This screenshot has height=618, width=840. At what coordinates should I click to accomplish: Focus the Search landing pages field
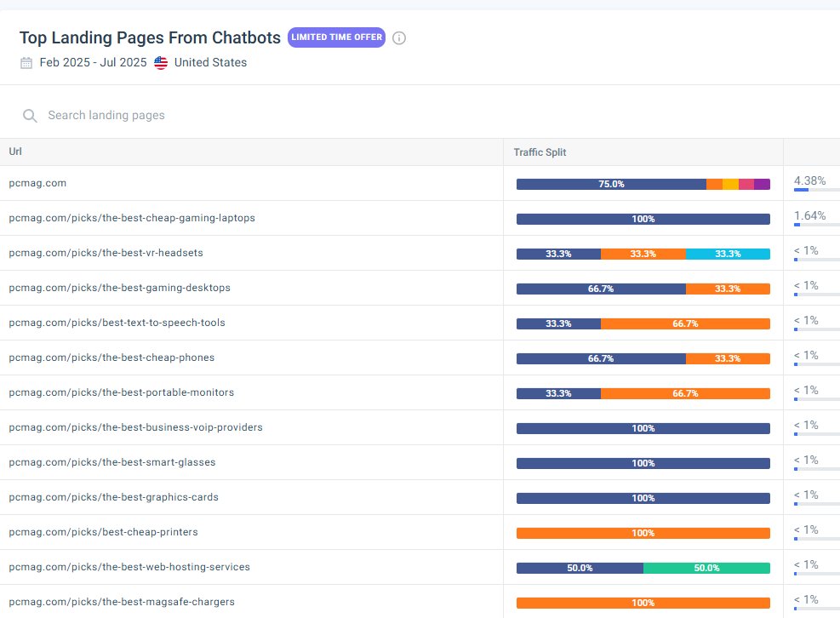coord(106,115)
